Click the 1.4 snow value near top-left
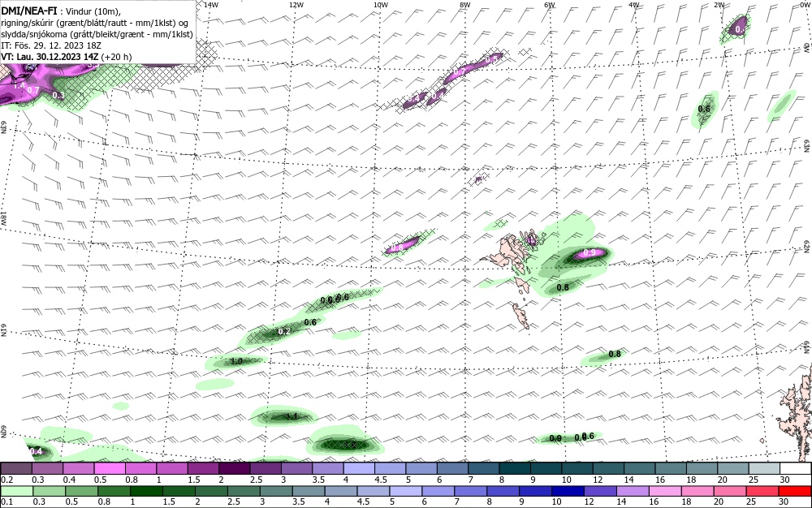Image resolution: width=812 pixels, height=508 pixels. pyautogui.click(x=19, y=85)
